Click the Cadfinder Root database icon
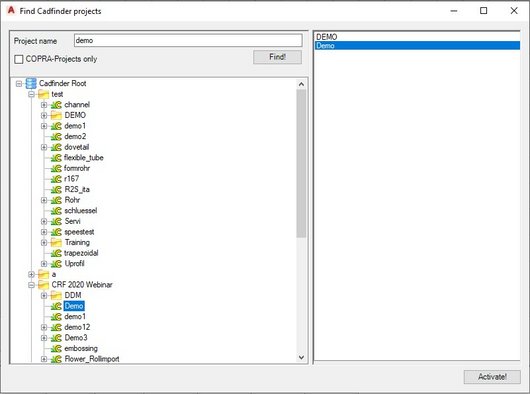Screen dimensions: 530x394 pyautogui.click(x=31, y=83)
